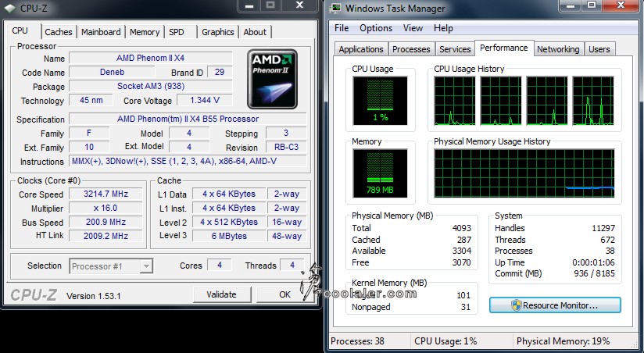This screenshot has width=644, height=353.
Task: Show the About tab in CPU-Z
Action: (x=255, y=32)
